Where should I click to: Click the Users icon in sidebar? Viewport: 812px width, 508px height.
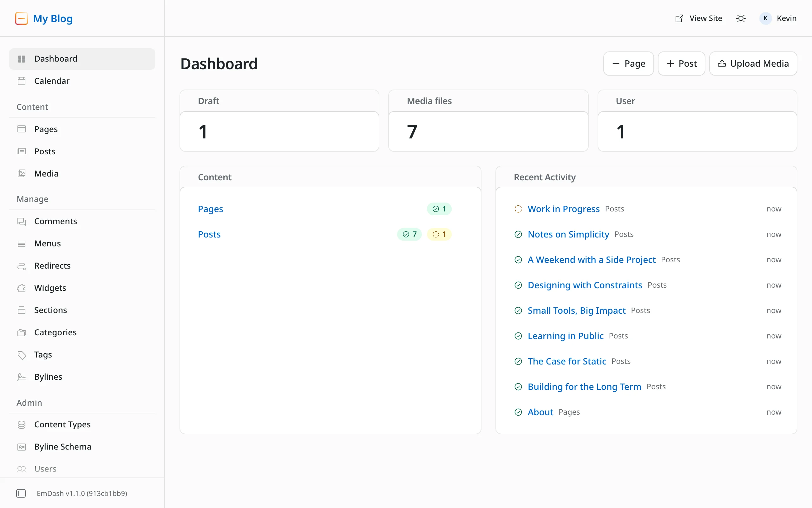point(22,469)
